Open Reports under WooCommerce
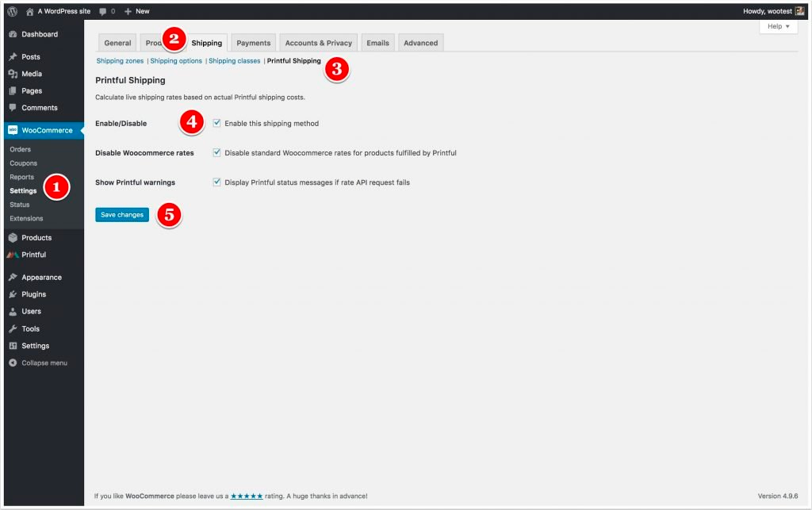Viewport: 812px width, 510px height. coord(21,177)
